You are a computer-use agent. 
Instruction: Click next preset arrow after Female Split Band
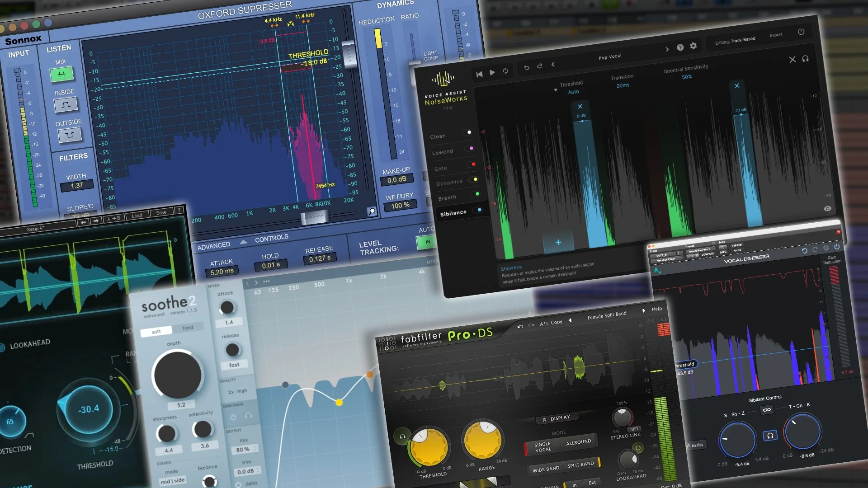(643, 310)
